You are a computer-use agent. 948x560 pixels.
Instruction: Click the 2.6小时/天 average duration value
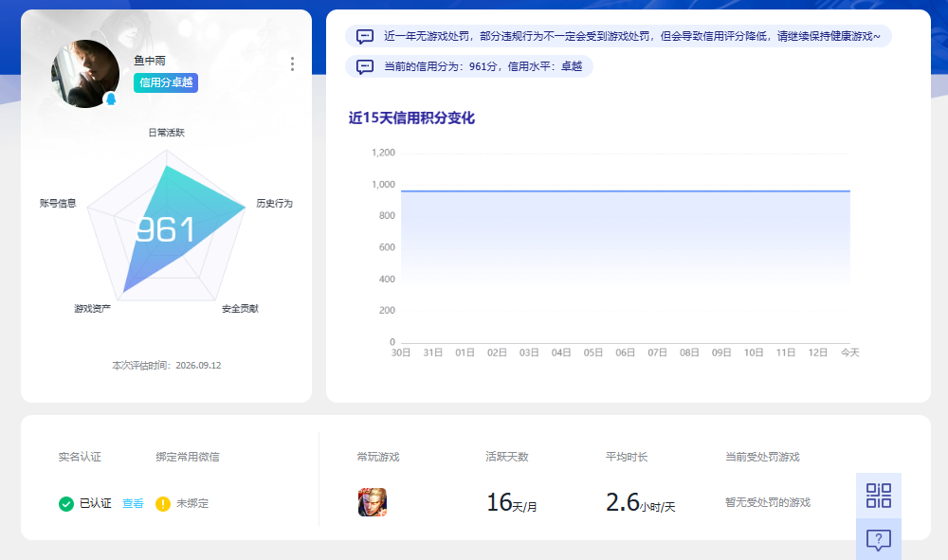coord(640,502)
